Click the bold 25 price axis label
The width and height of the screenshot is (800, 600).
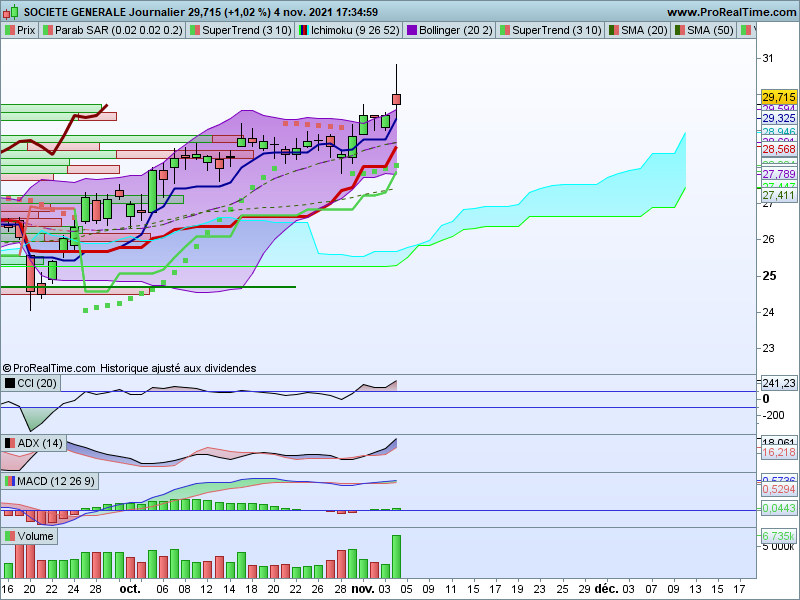[769, 276]
